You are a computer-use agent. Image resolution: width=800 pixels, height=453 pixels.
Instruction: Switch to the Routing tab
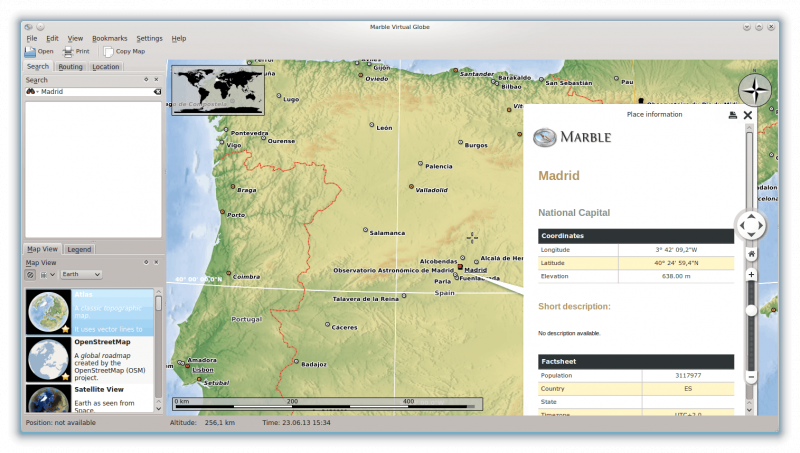coord(70,67)
